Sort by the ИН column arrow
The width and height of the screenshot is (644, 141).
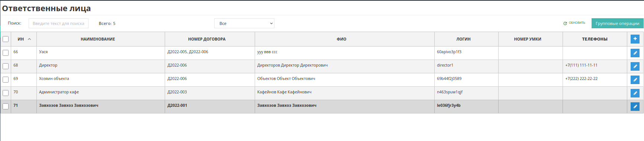pyautogui.click(x=29, y=39)
